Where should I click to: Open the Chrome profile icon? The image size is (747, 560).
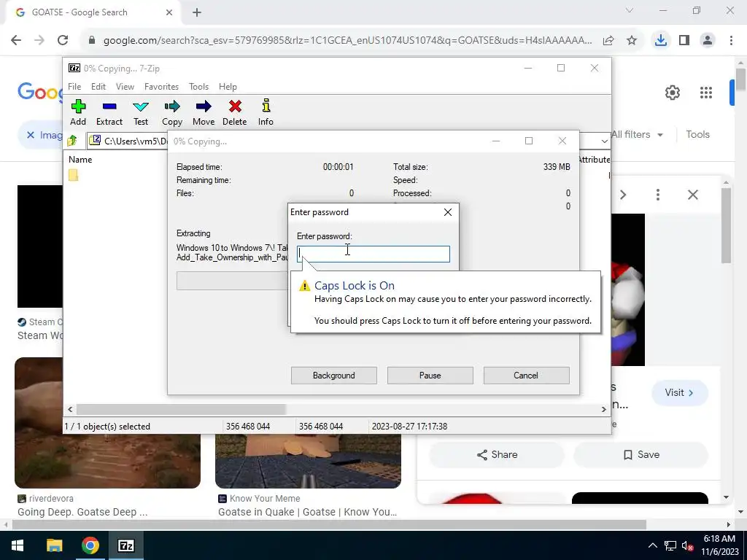708,41
